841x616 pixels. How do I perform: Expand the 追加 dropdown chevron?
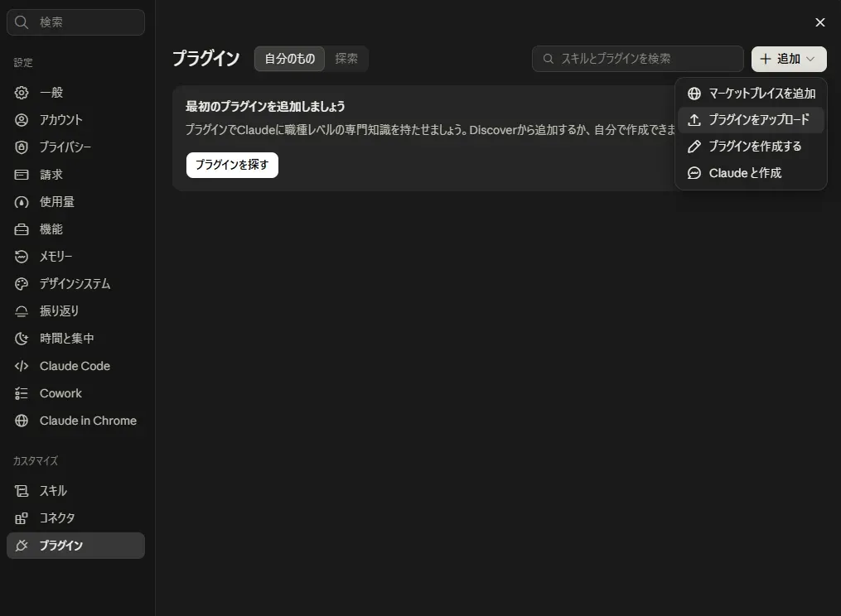[810, 59]
